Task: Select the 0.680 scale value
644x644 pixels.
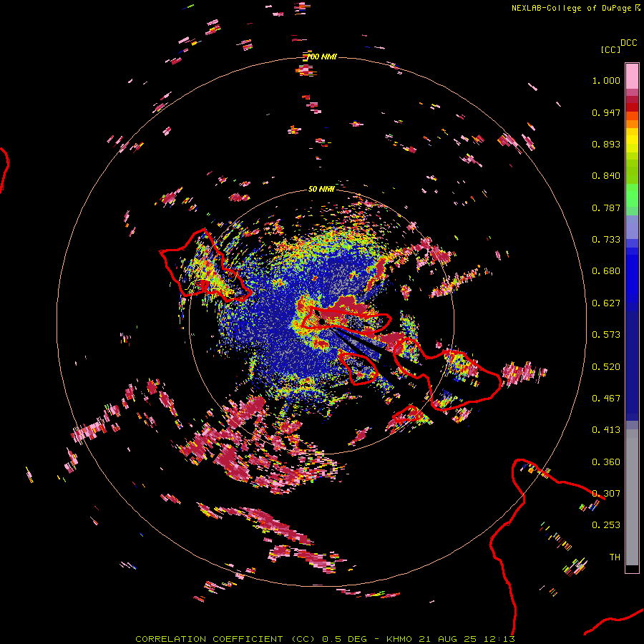Action: coord(606,271)
